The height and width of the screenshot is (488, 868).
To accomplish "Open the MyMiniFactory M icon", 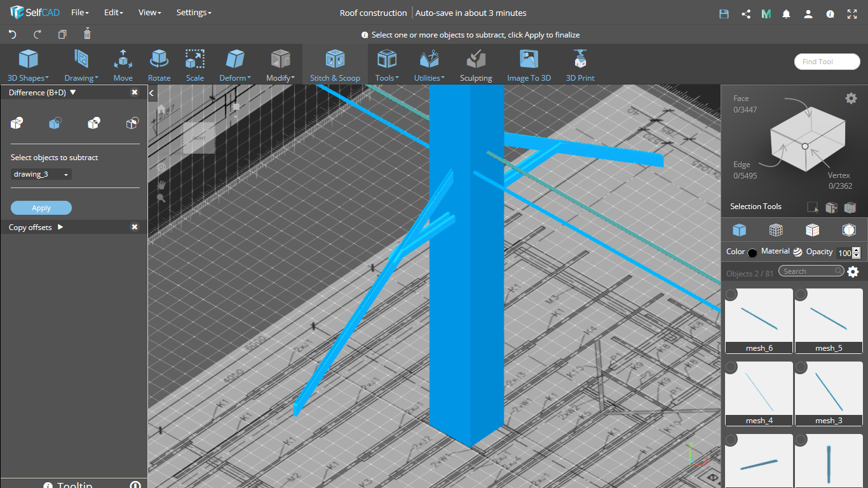I will (766, 13).
